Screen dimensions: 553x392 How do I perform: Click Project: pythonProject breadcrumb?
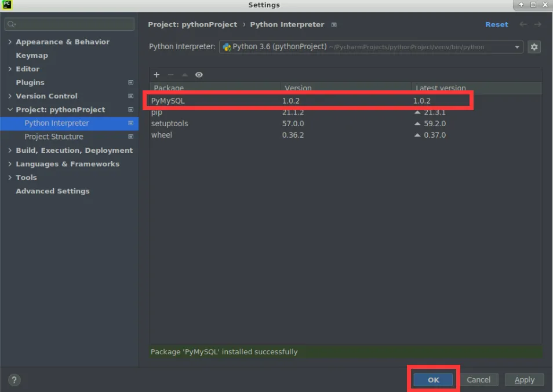pyautogui.click(x=192, y=24)
